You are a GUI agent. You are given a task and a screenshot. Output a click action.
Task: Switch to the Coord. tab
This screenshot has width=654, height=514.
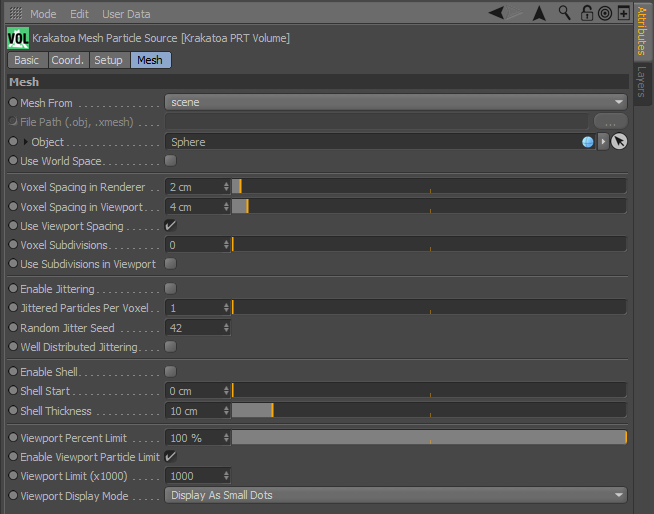[x=68, y=60]
